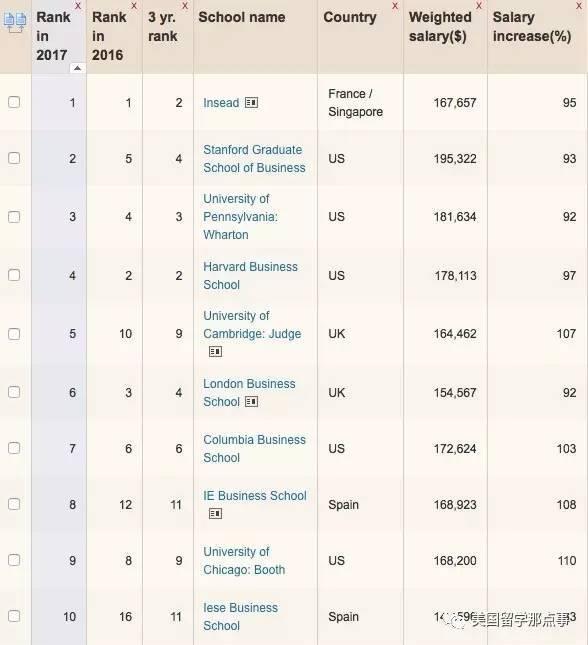Check the box for London Business School row

(14, 392)
